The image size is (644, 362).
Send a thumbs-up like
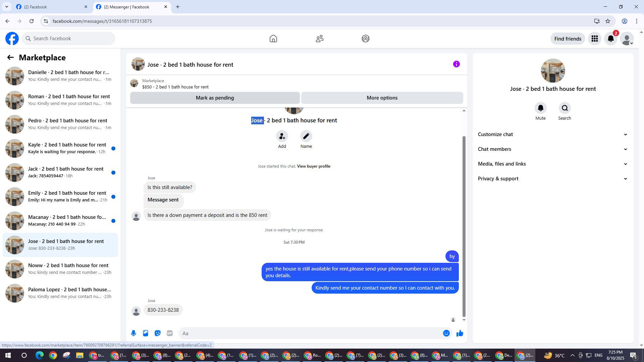460,333
